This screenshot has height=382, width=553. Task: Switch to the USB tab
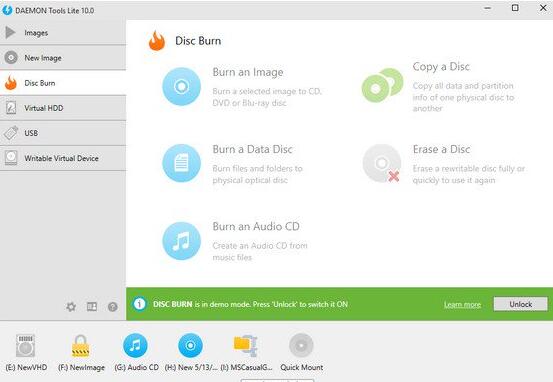click(63, 133)
